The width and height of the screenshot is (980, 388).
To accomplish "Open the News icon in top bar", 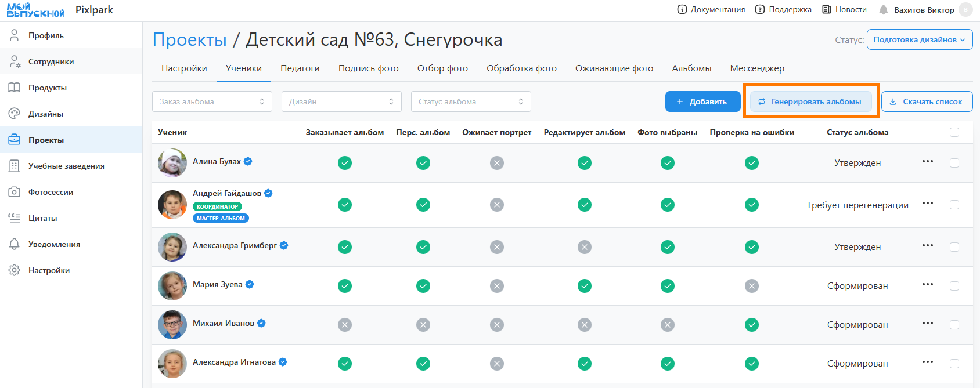I will point(827,9).
